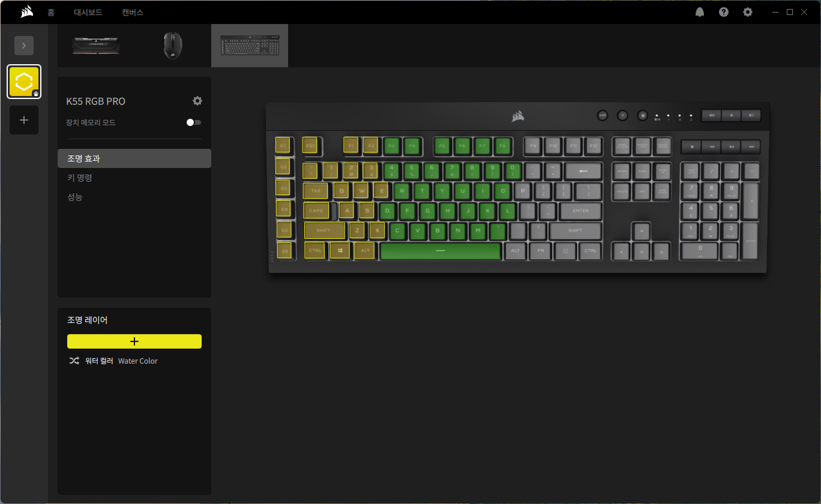Click the TAB key on keyboard
Image resolution: width=821 pixels, height=504 pixels.
pos(316,190)
